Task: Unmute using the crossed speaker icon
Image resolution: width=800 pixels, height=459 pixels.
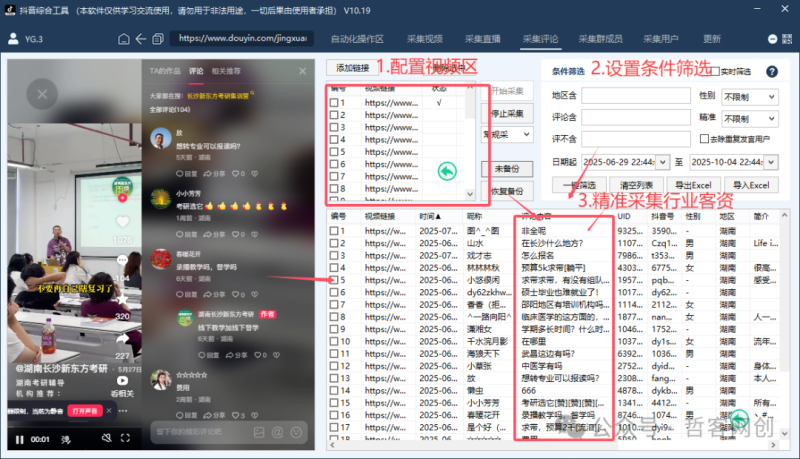Action: tap(106, 438)
